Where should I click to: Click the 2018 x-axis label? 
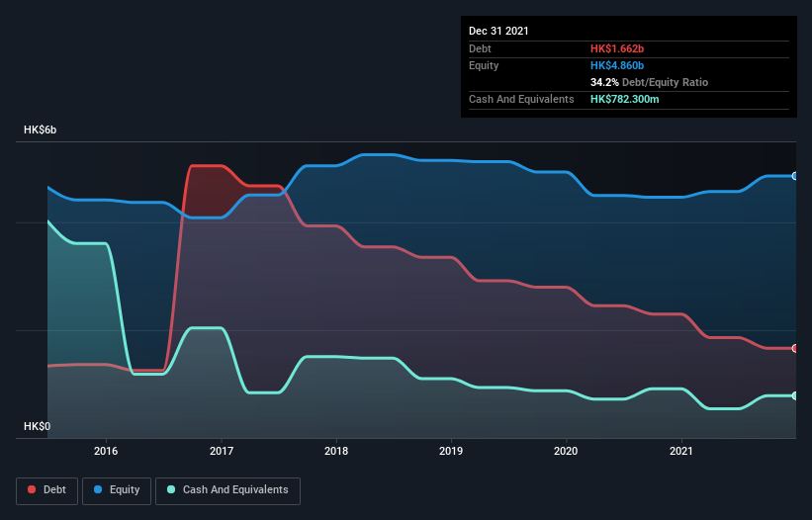(x=336, y=451)
